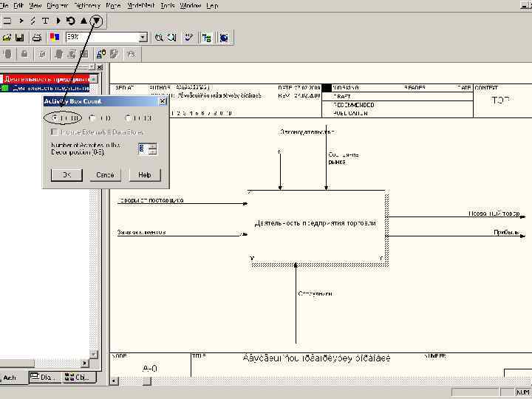The width and height of the screenshot is (532, 399).
Task: Click the first greyed ModelMart toolbar icon
Action: tap(7, 54)
